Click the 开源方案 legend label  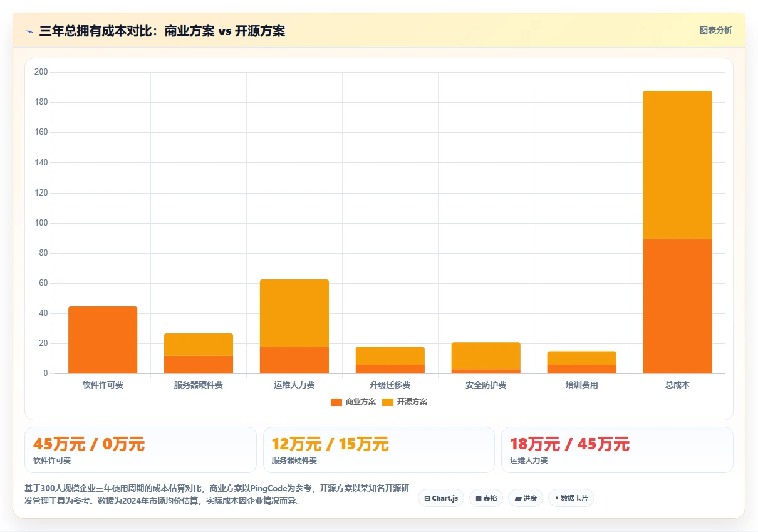(412, 402)
